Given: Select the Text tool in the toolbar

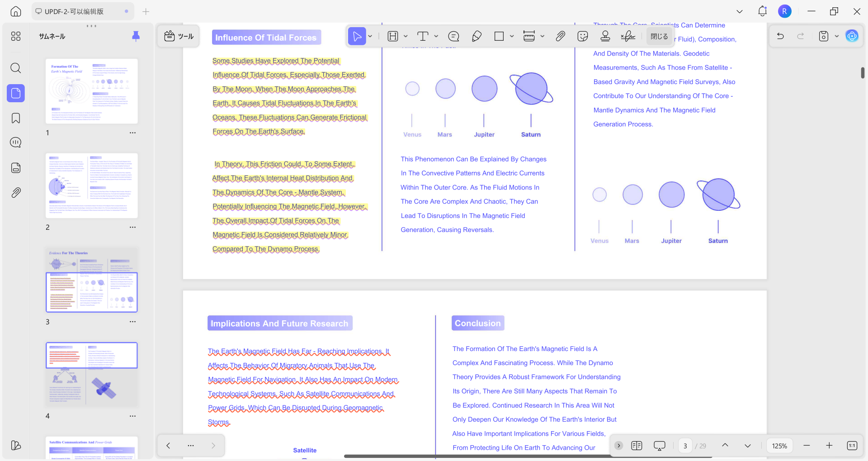Looking at the screenshot, I should [423, 36].
